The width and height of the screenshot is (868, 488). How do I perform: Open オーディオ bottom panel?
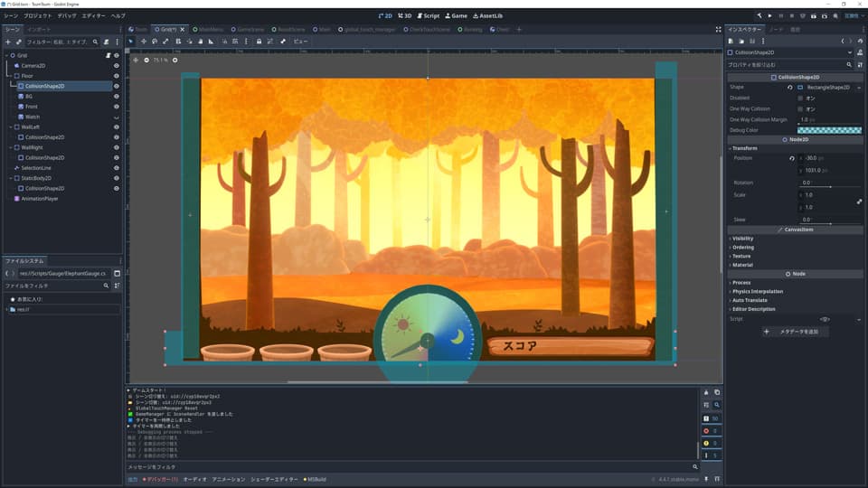195,480
